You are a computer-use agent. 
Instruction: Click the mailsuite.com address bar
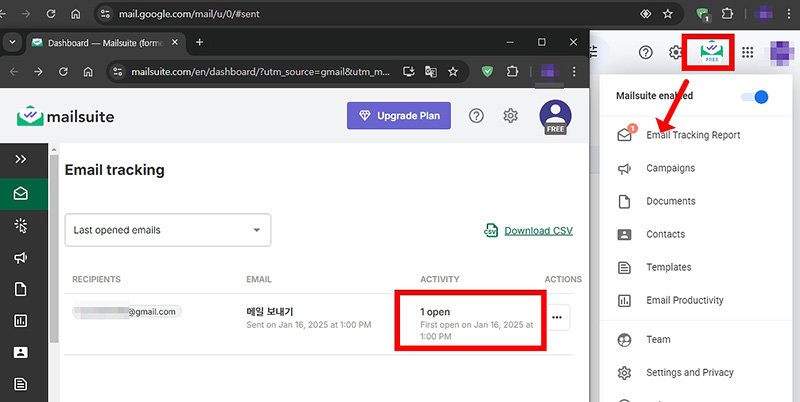coord(260,71)
